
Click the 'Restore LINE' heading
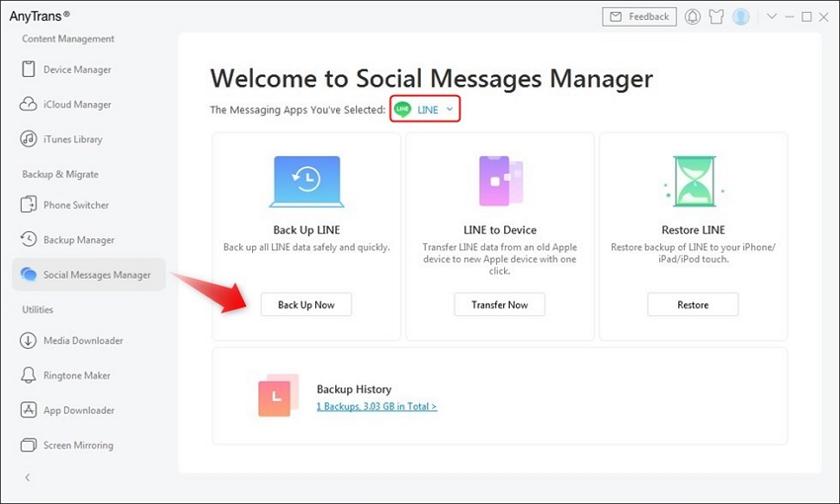tap(693, 230)
